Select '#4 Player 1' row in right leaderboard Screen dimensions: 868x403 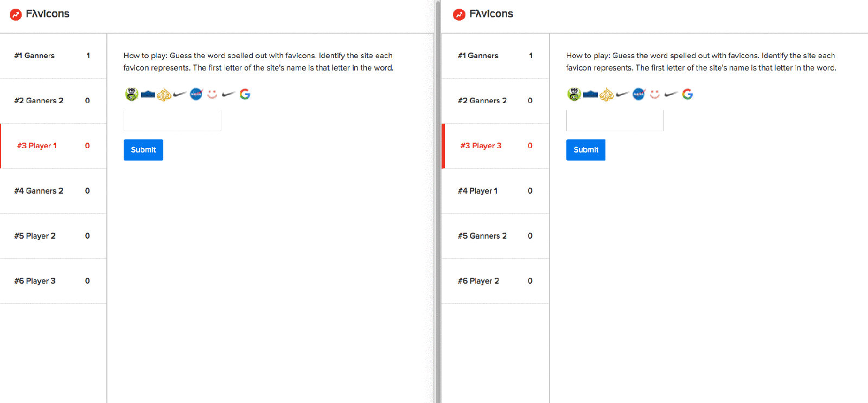click(496, 191)
